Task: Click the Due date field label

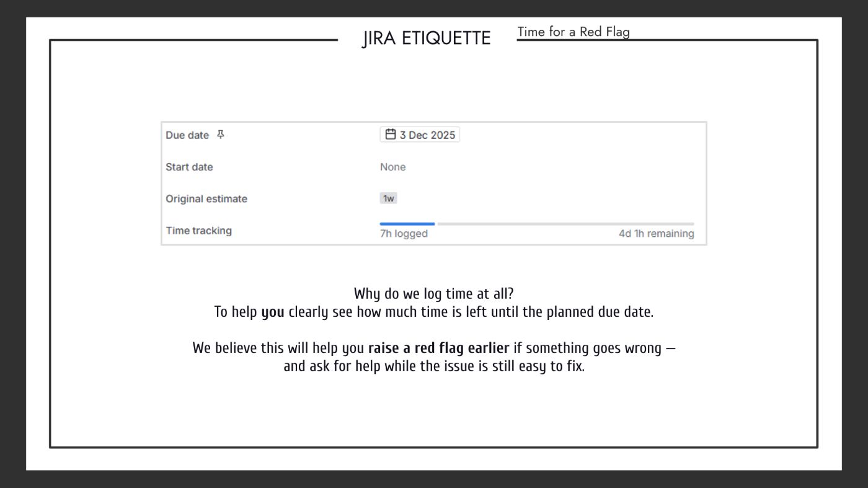Action: 187,135
